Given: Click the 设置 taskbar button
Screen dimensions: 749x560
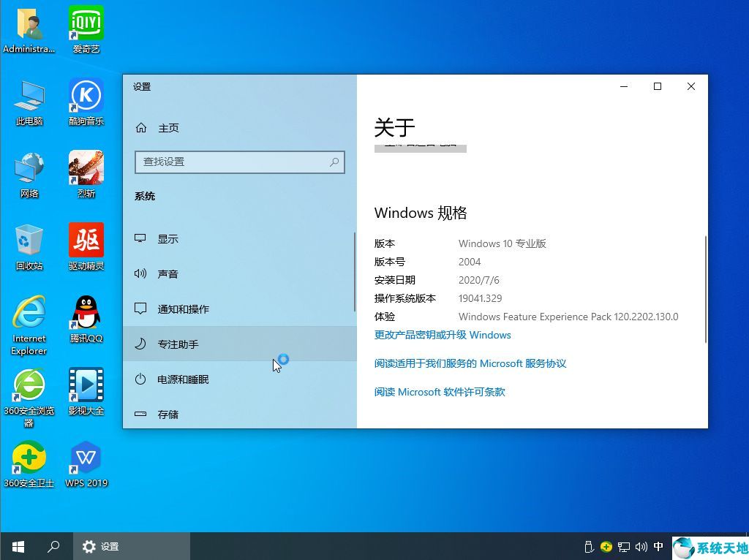Looking at the screenshot, I should 132,546.
